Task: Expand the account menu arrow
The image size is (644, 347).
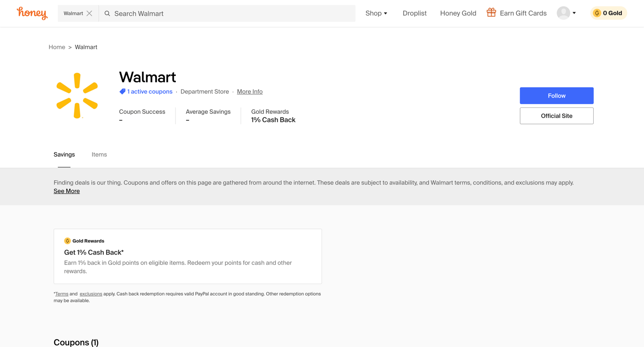Action: point(574,13)
